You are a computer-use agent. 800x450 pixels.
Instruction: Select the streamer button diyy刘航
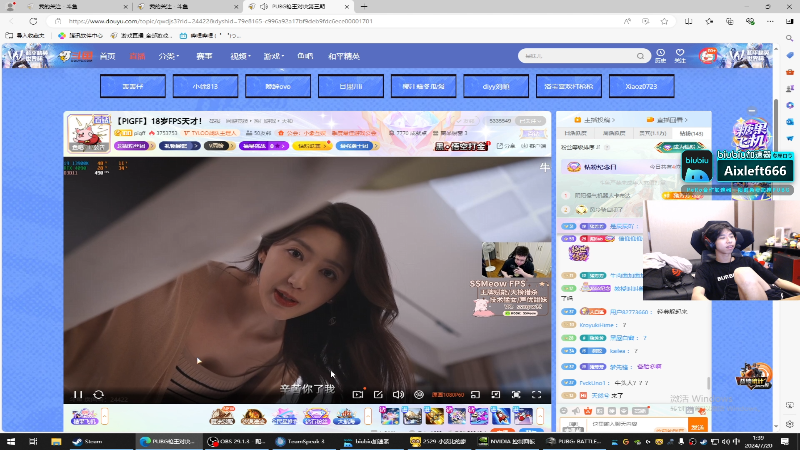pos(496,86)
